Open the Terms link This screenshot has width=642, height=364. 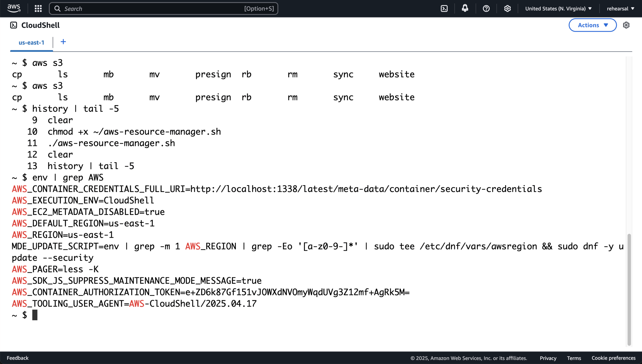tap(574, 358)
